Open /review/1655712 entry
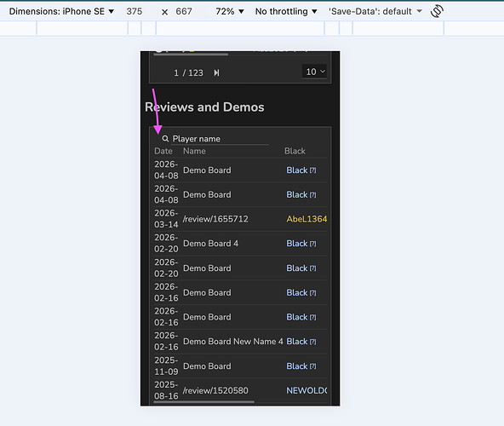Screen dimensions: 504x426 (x=215, y=219)
